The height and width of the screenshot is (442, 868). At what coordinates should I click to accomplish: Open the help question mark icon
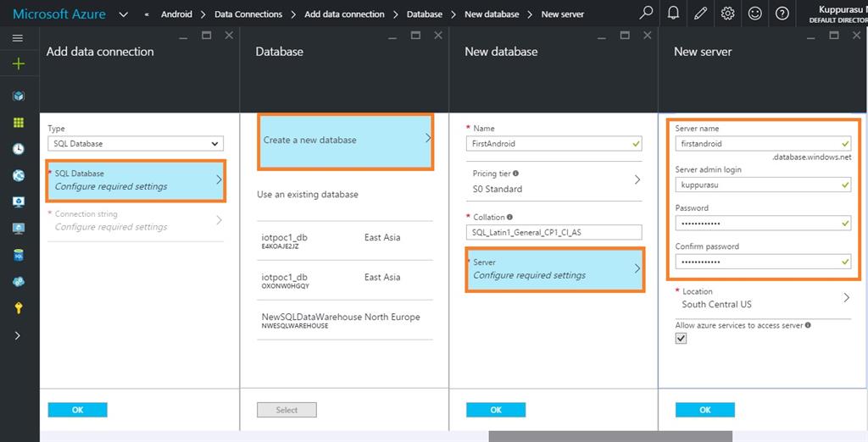(x=782, y=14)
